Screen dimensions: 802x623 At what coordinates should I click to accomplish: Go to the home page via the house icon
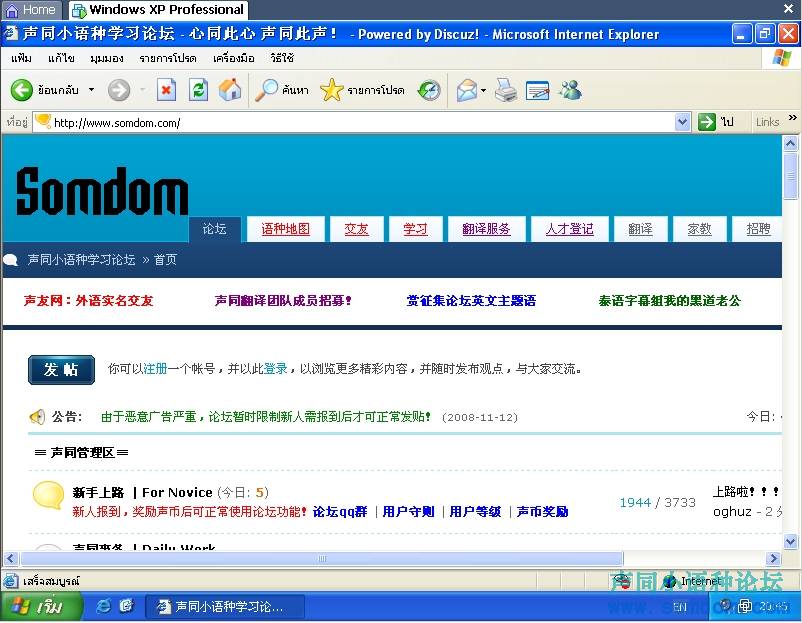coord(230,90)
